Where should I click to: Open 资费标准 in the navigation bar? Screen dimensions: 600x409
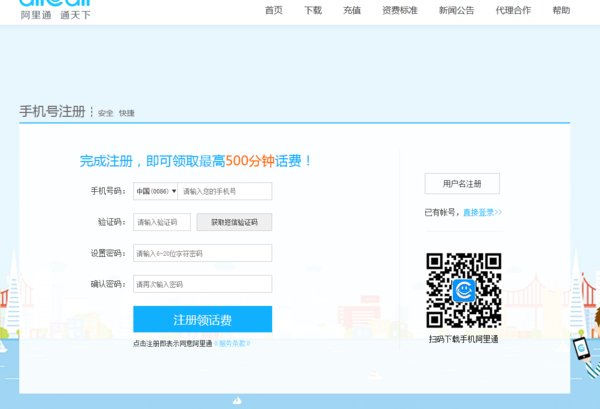(x=399, y=10)
